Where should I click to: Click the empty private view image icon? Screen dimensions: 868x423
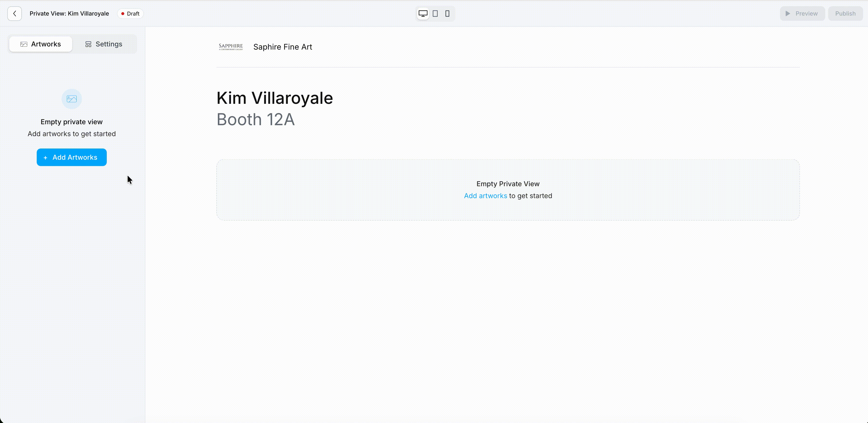72,99
